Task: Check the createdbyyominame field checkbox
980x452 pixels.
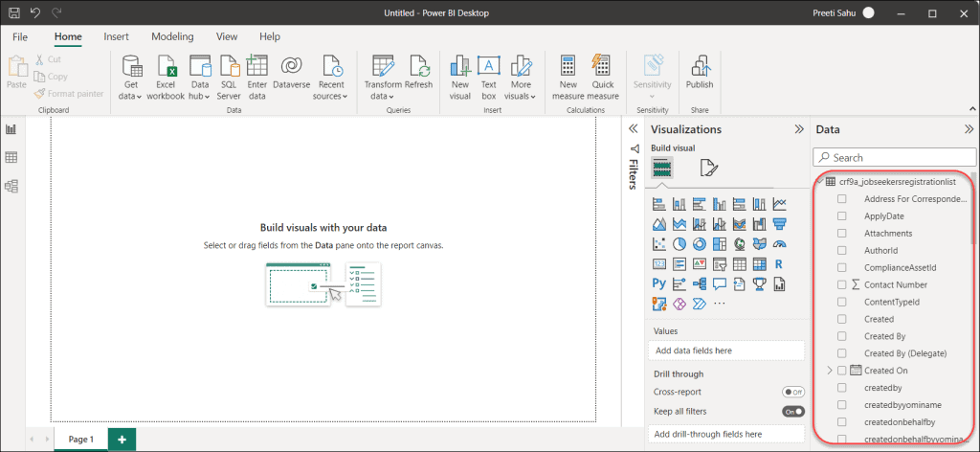Action: (x=842, y=405)
